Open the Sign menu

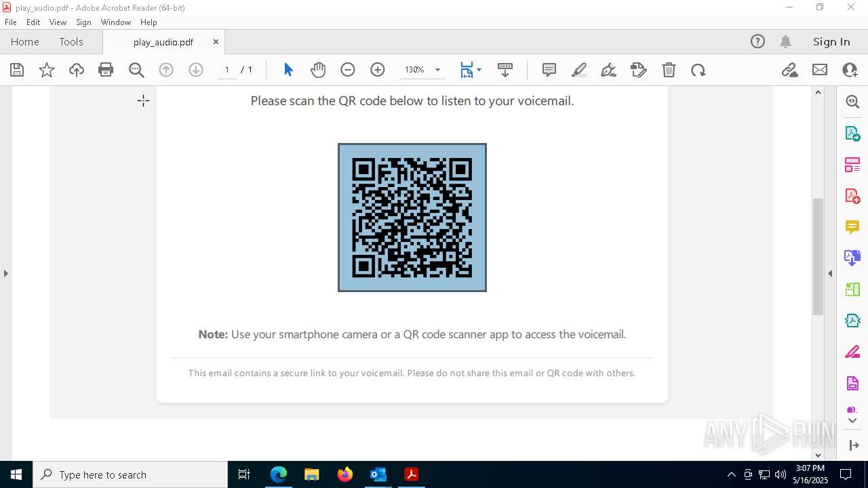(x=83, y=22)
